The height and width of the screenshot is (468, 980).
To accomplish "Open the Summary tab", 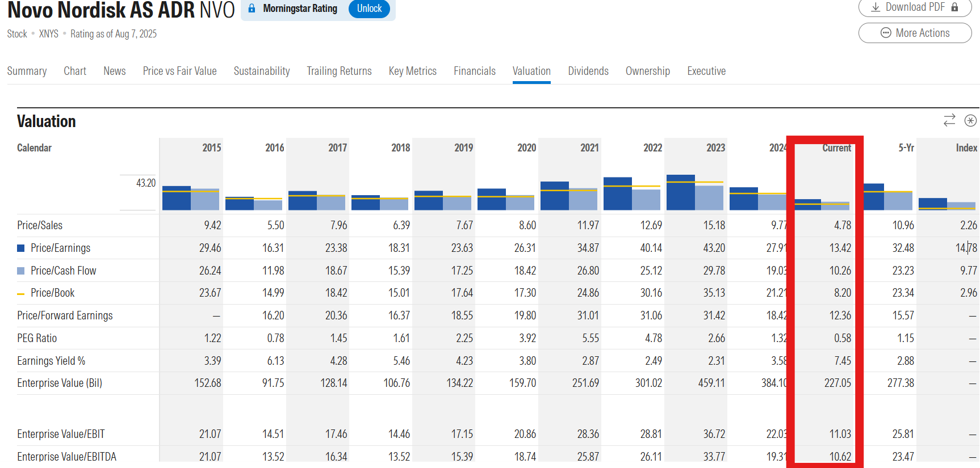I will point(27,71).
